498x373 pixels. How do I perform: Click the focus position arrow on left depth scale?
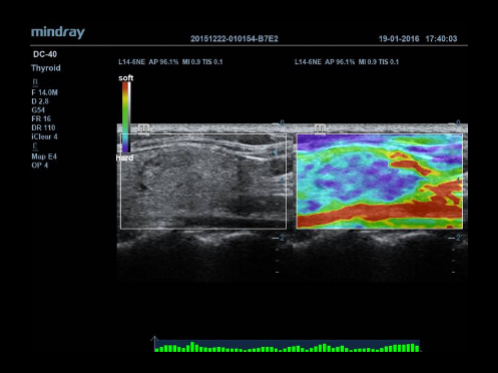click(x=275, y=152)
